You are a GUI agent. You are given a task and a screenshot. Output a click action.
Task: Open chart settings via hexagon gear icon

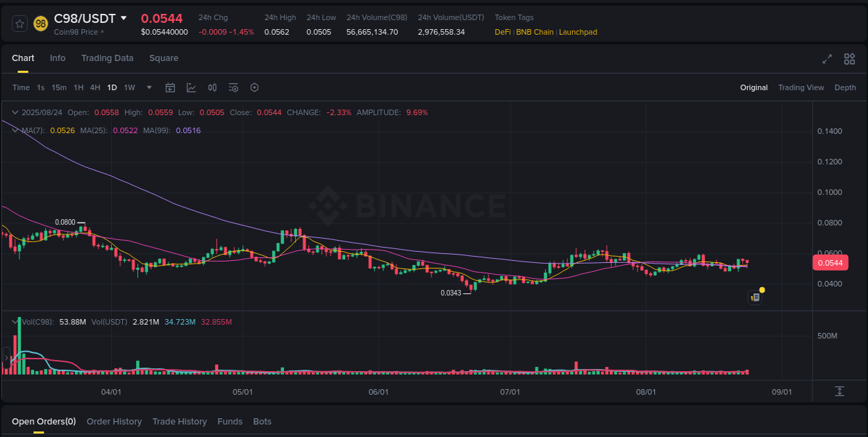pyautogui.click(x=254, y=87)
